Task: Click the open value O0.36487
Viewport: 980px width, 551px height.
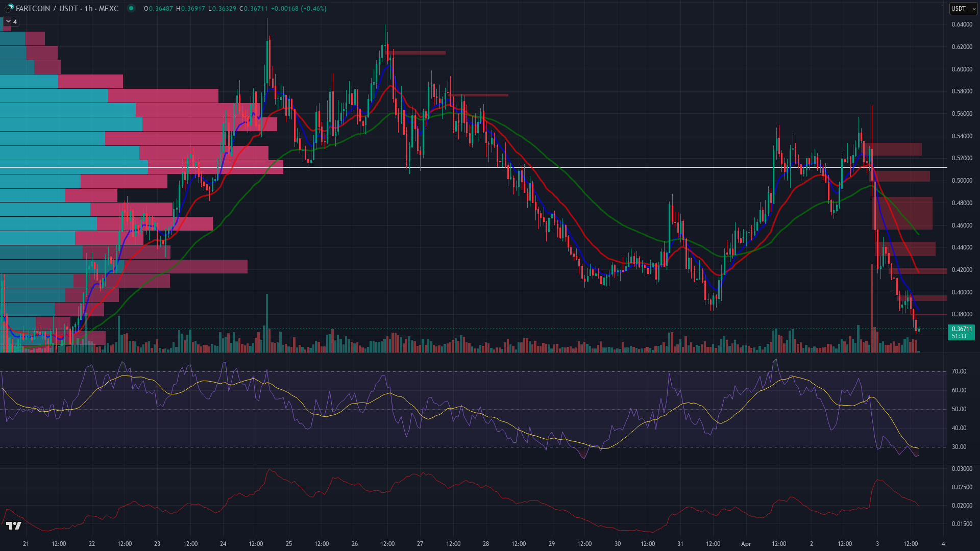Action: pos(158,9)
